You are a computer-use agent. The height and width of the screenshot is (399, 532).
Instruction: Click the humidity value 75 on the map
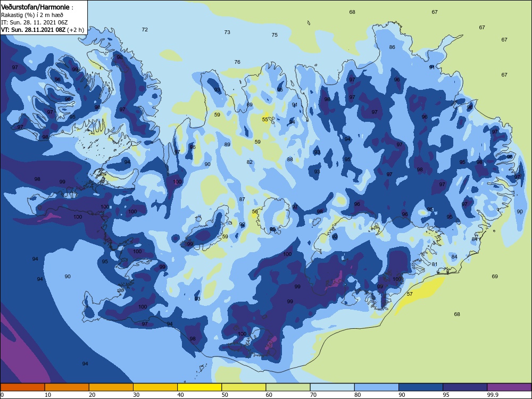point(275,35)
